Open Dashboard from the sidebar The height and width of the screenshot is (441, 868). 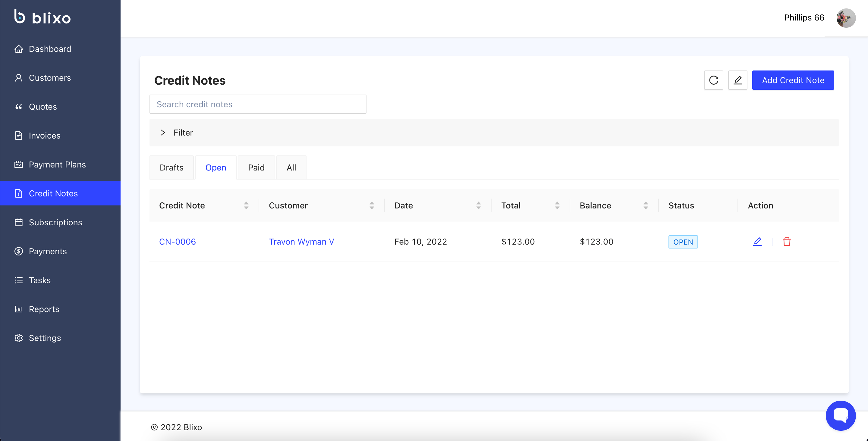point(50,49)
